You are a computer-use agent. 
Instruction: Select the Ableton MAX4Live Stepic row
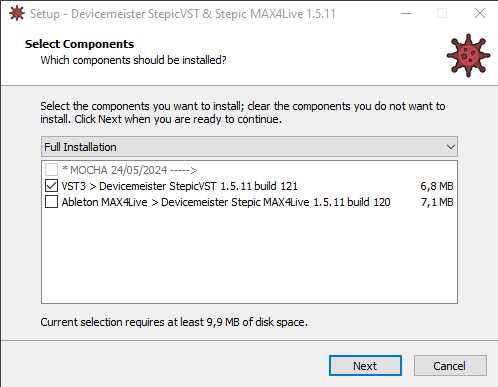pyautogui.click(x=249, y=202)
